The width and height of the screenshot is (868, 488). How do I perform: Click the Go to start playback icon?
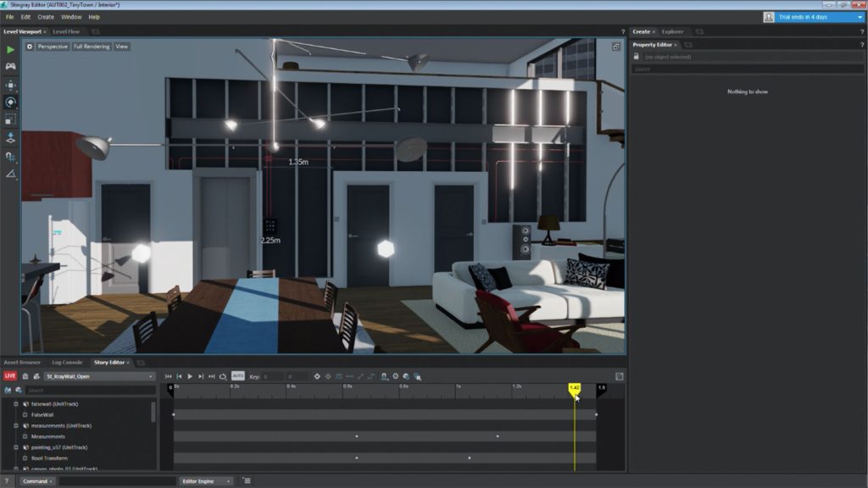168,376
